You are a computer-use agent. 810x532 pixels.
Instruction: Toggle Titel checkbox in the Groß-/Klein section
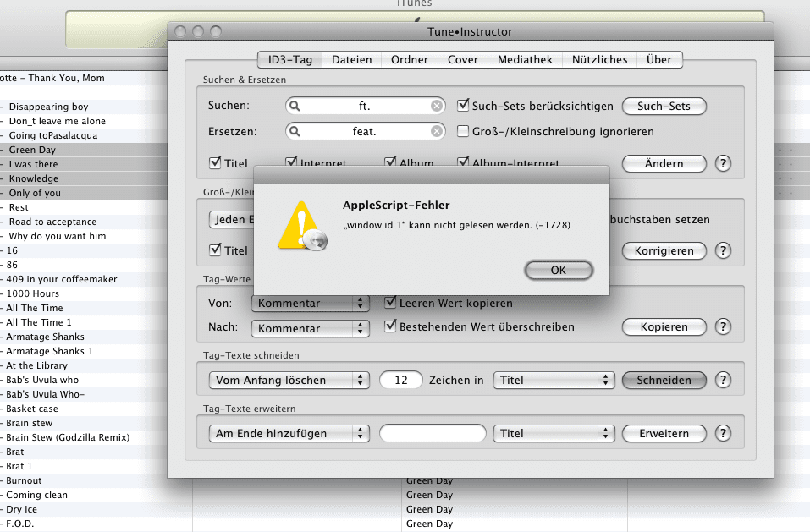coord(215,250)
